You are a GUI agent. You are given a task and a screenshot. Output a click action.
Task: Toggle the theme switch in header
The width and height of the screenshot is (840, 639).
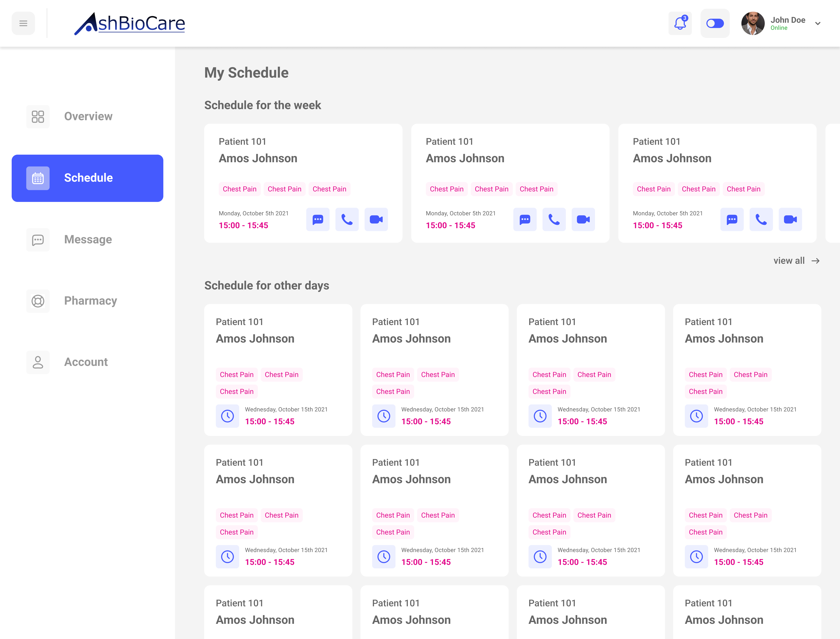[x=715, y=24]
